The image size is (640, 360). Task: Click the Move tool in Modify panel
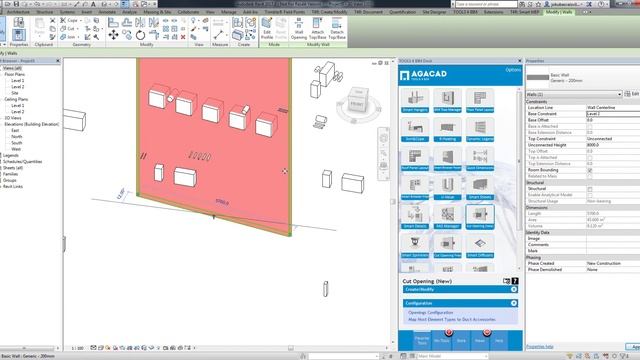pos(113,35)
